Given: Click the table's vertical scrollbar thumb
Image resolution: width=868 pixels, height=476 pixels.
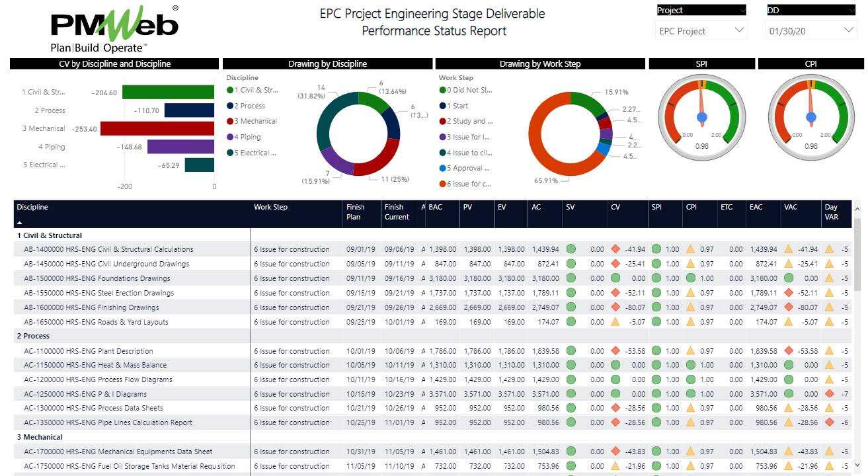Looking at the screenshot, I should [x=857, y=255].
